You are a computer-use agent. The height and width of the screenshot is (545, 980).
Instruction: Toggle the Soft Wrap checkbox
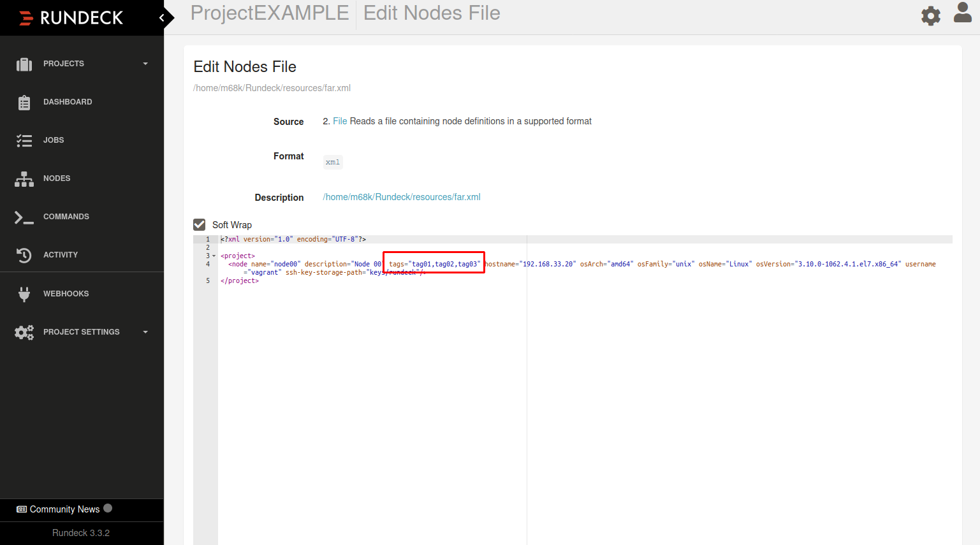point(199,224)
